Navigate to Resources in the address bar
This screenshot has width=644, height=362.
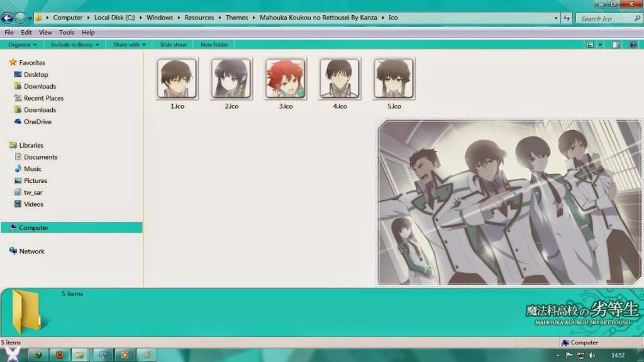pyautogui.click(x=199, y=18)
